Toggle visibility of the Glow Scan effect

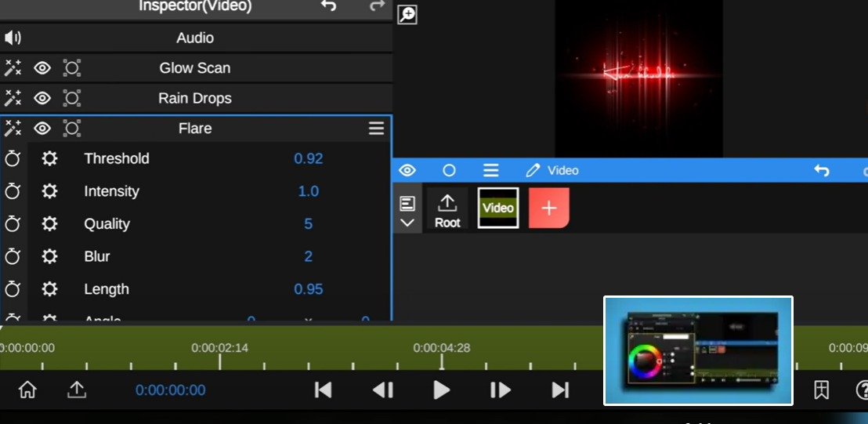pos(42,68)
